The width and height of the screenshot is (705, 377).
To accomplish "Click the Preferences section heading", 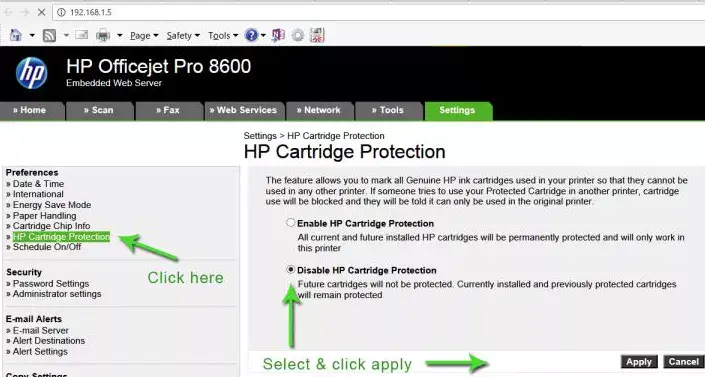I will (32, 172).
